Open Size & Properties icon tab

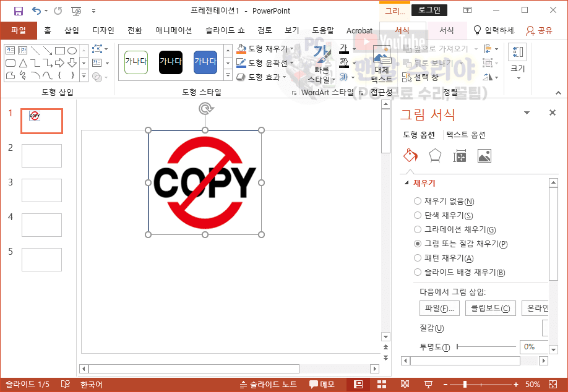coord(459,156)
